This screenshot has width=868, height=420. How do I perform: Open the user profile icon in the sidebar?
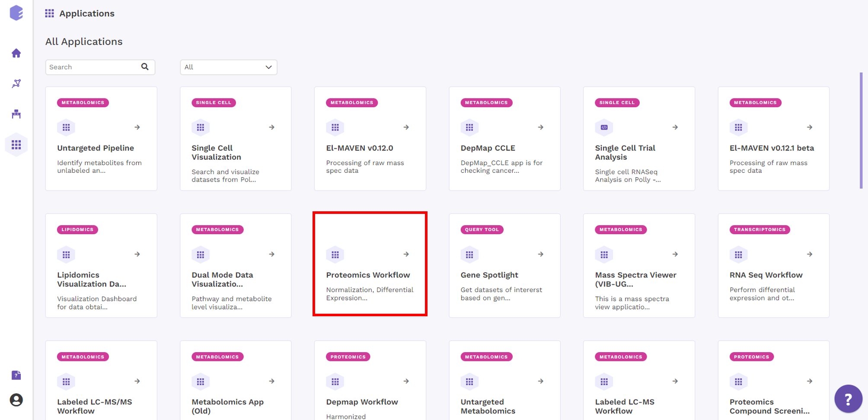coord(16,400)
